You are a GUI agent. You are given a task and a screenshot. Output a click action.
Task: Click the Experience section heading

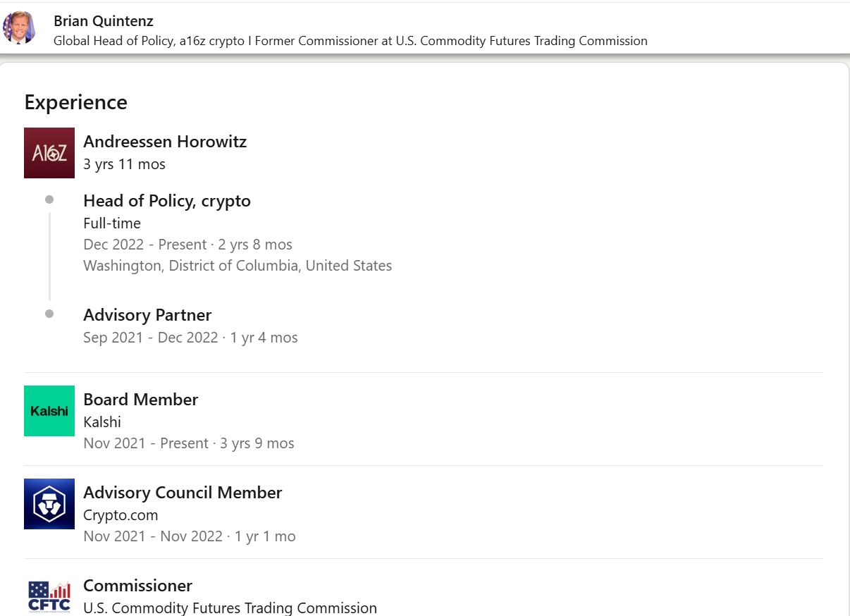(76, 102)
